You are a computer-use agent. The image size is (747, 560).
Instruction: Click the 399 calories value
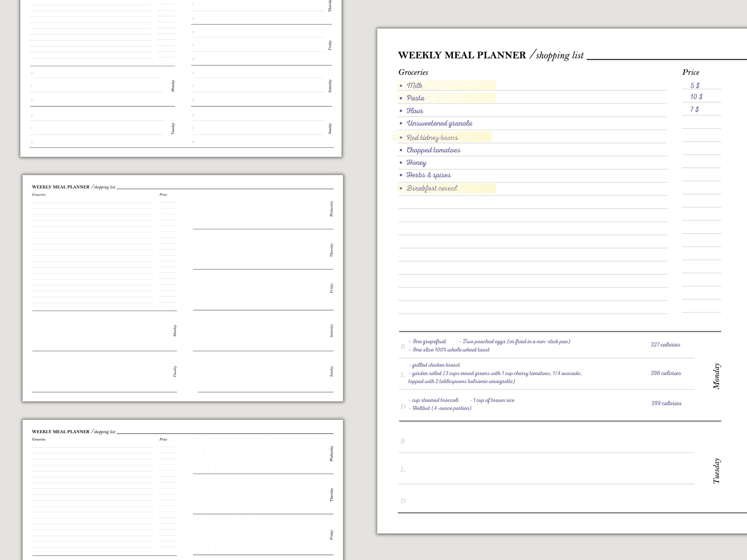coord(666,403)
